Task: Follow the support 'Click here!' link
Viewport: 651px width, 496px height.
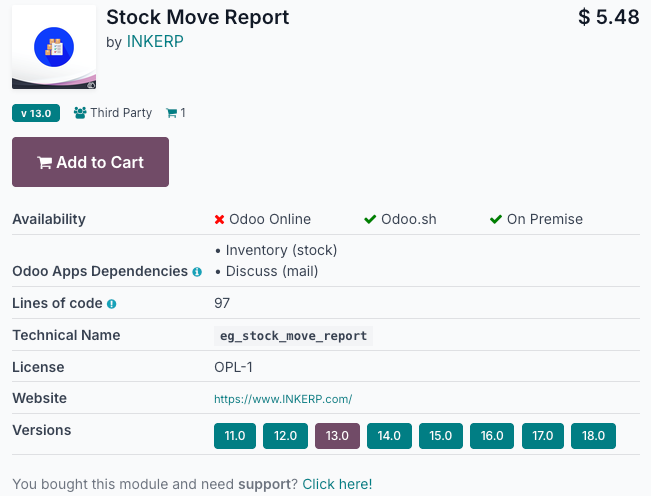Action: (x=337, y=484)
